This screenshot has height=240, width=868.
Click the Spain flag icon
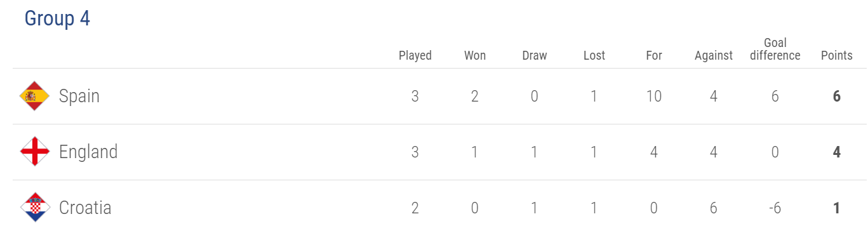(x=34, y=96)
